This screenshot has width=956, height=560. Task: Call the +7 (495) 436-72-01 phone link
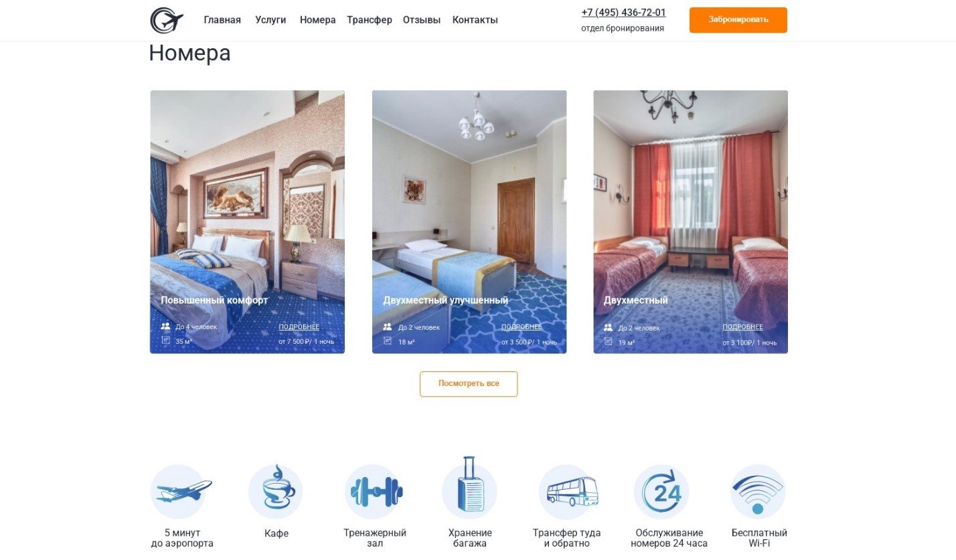point(624,13)
